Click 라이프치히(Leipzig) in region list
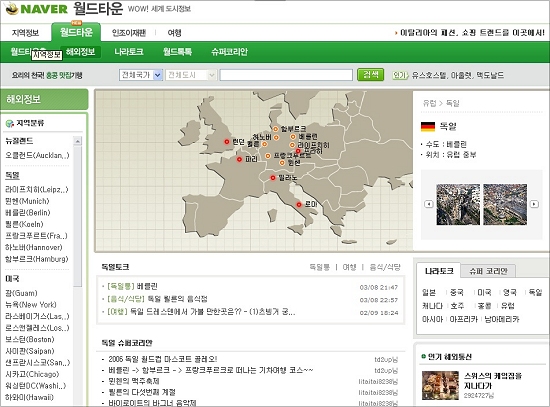 pos(36,189)
